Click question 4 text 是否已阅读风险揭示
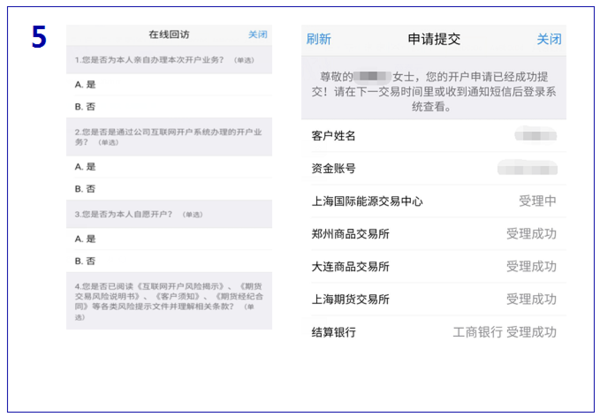This screenshot has height=417, width=600. click(x=169, y=301)
